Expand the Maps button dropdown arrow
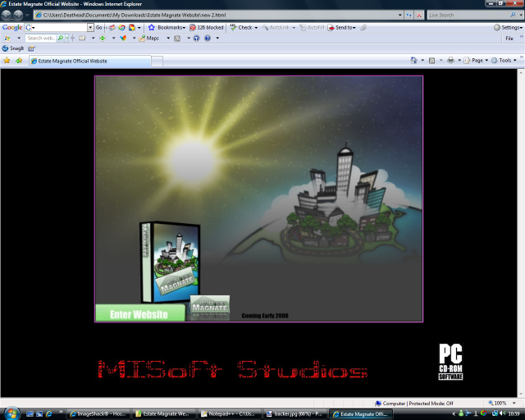525x420 pixels. (x=168, y=39)
